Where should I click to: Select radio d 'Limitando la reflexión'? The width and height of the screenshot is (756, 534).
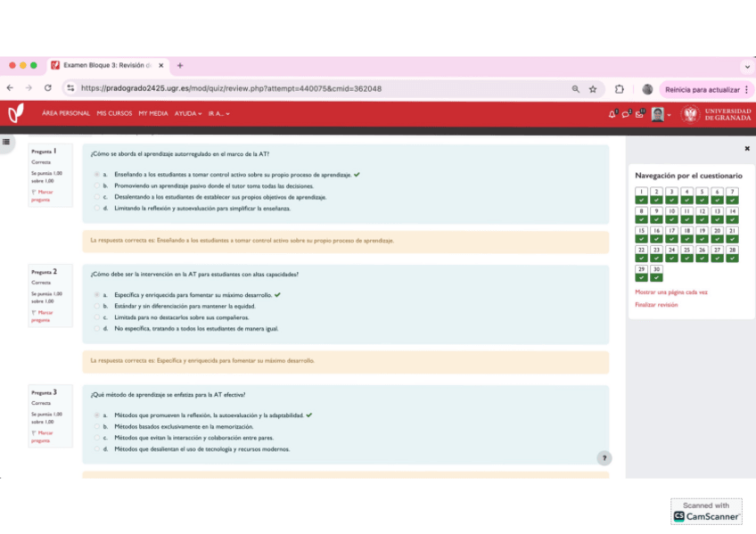[97, 209]
